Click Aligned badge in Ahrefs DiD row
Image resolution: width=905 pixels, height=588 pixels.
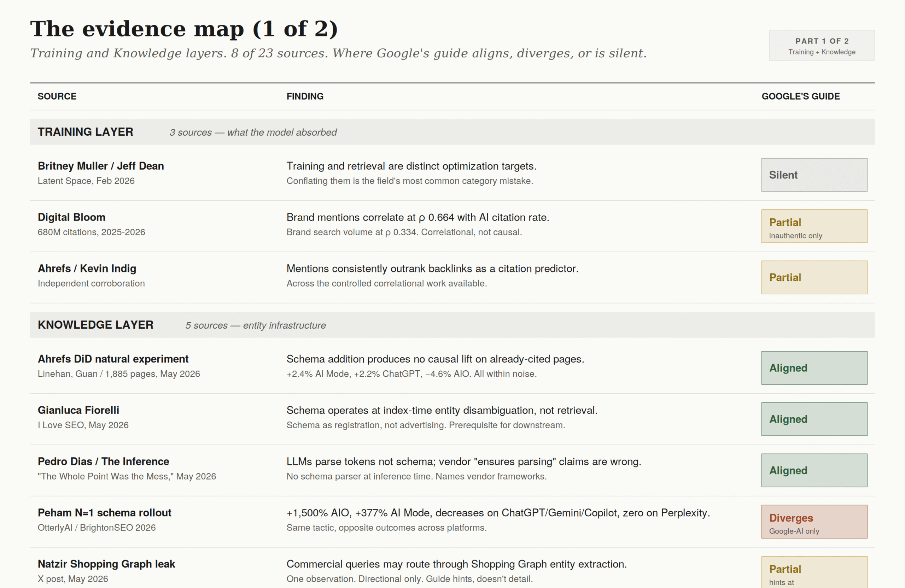coord(814,368)
